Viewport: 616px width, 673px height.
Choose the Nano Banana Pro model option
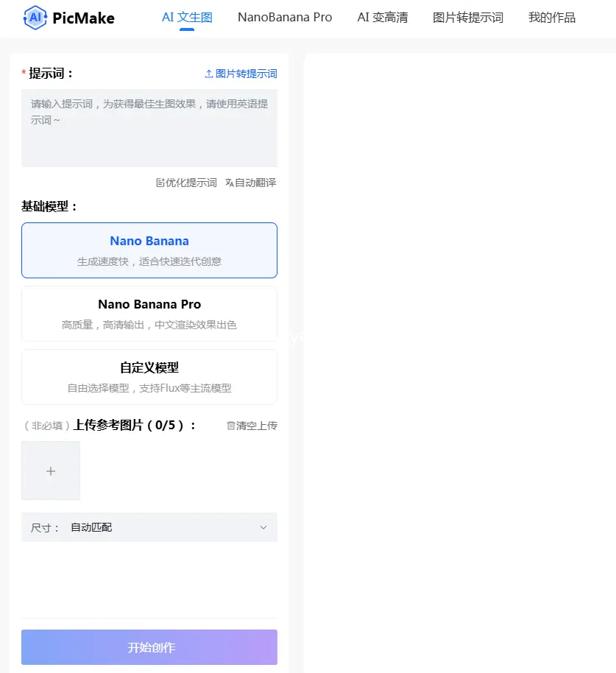[149, 314]
